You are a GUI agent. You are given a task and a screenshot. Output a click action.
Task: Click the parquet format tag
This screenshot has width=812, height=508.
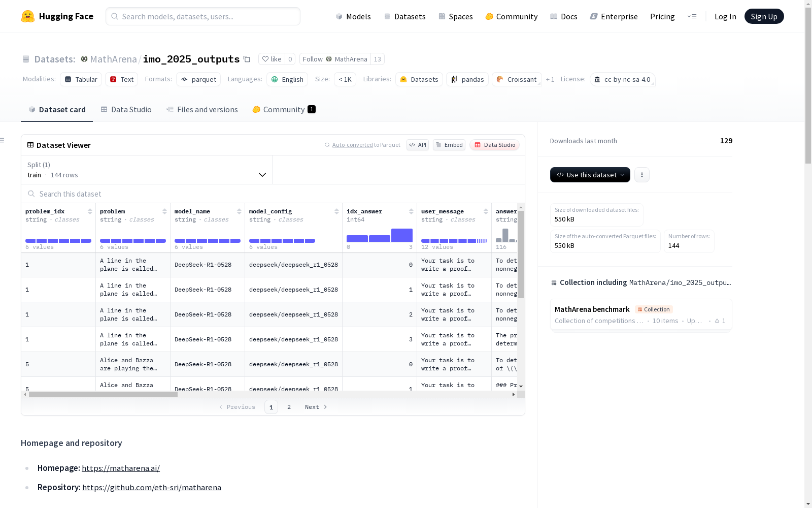tap(198, 79)
